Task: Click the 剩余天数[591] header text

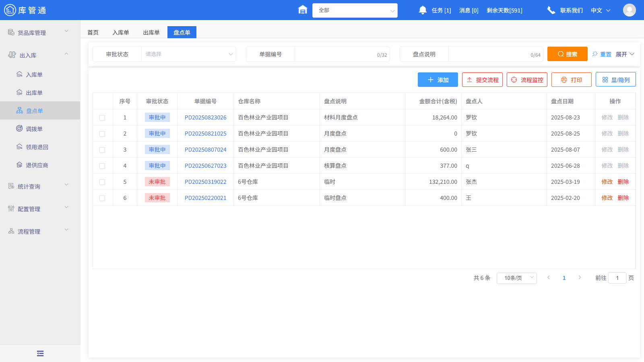Action: click(504, 10)
